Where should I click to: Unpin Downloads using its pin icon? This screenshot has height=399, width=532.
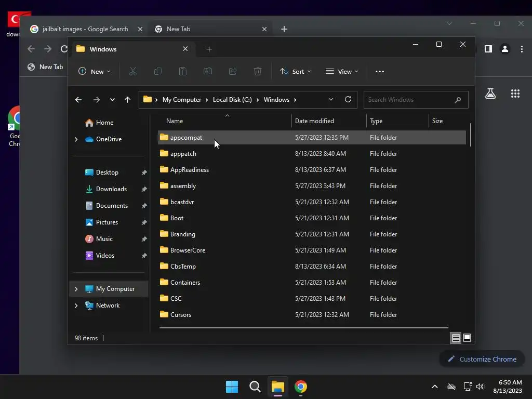click(x=144, y=189)
